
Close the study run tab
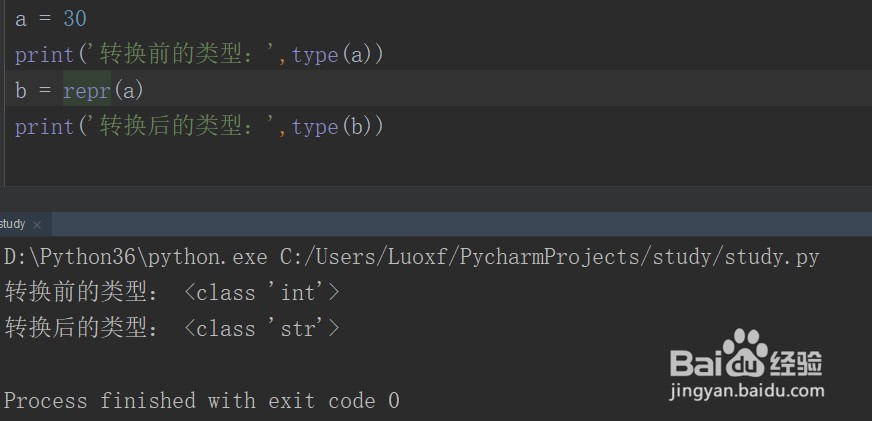tap(37, 225)
